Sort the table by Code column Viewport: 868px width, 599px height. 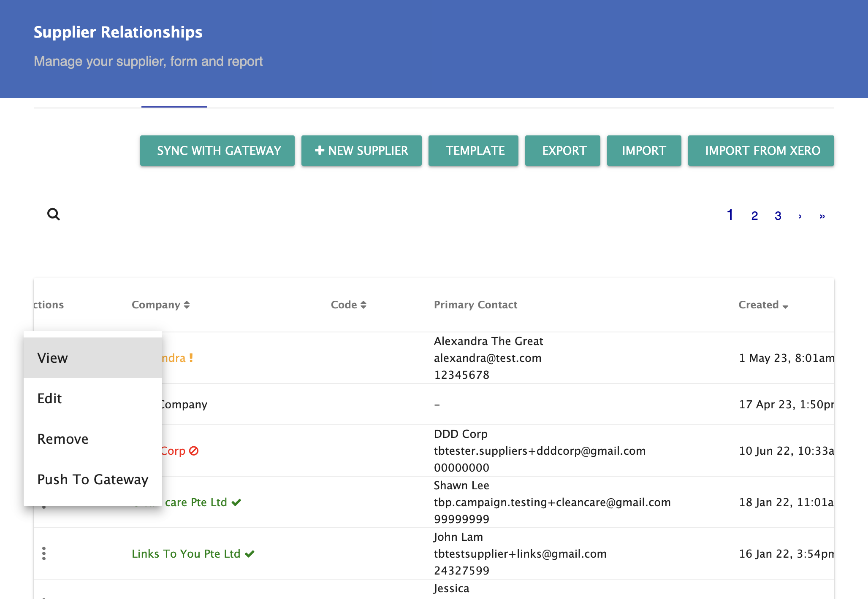[348, 305]
